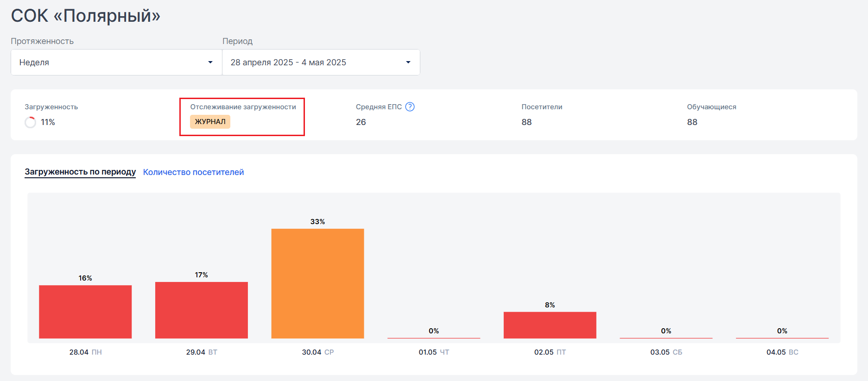Open the Период date range arrow
Screen dimensions: 868x381
coord(408,62)
